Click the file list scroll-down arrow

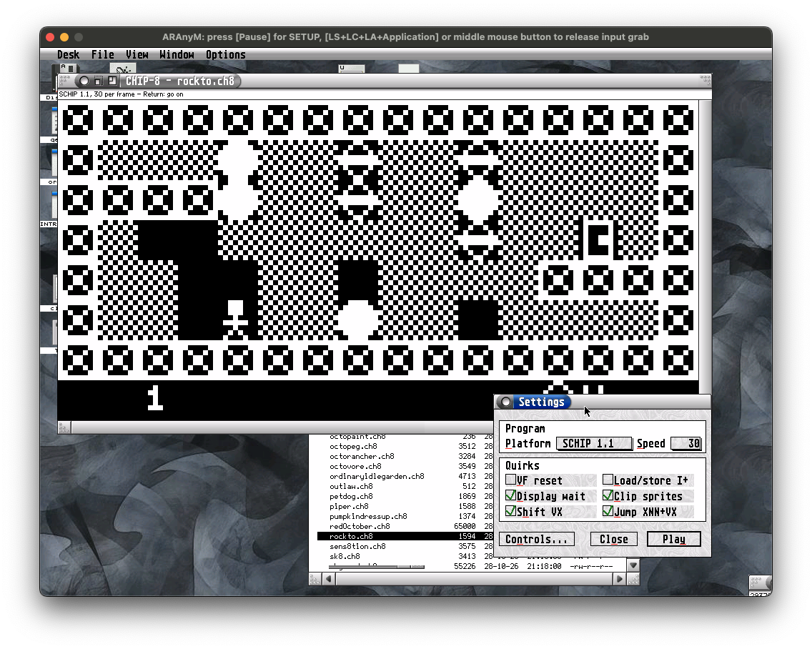pyautogui.click(x=633, y=565)
